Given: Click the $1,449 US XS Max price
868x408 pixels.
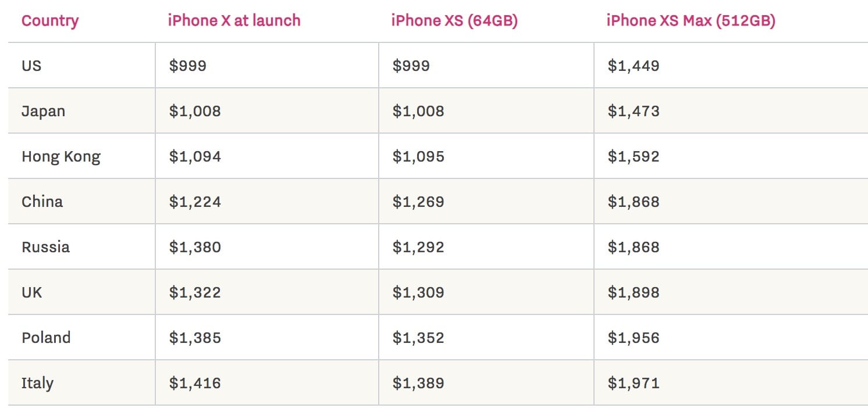Looking at the screenshot, I should (634, 66).
